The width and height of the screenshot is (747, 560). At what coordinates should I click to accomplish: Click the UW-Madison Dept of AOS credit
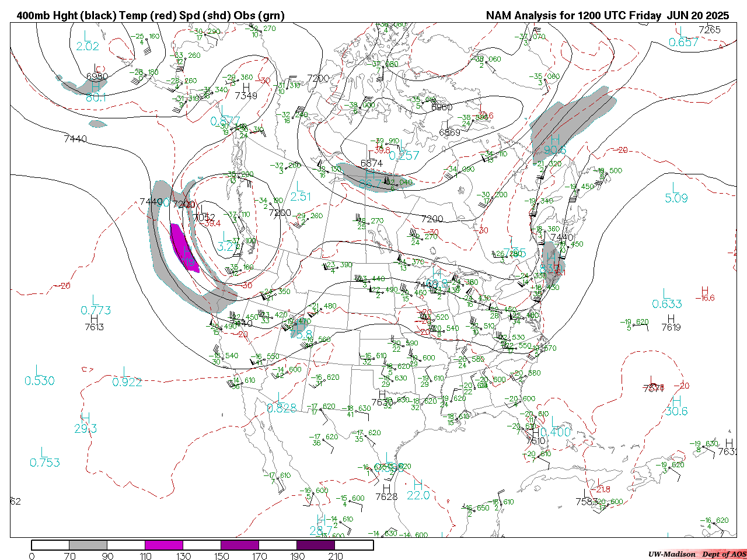click(697, 554)
